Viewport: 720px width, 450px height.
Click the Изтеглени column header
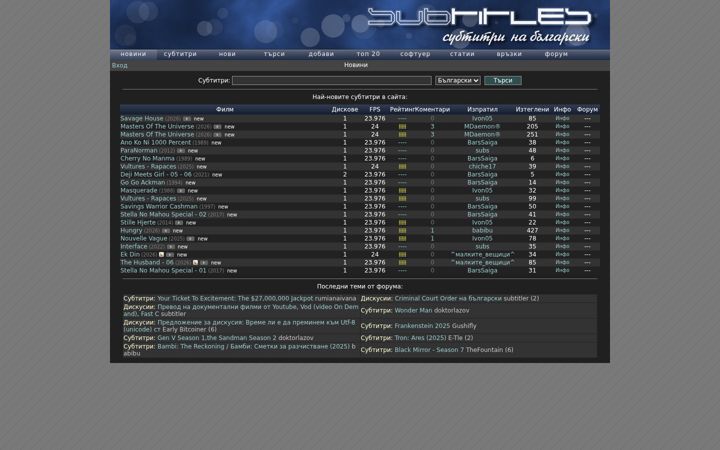click(532, 109)
